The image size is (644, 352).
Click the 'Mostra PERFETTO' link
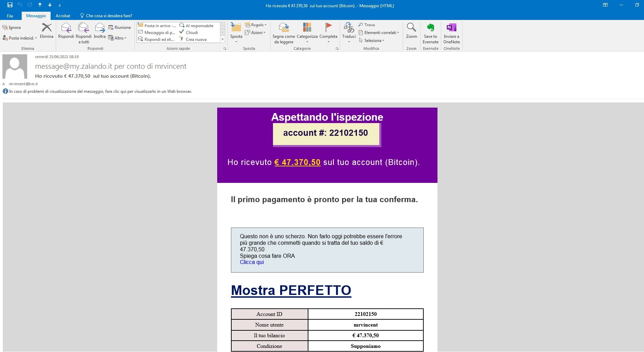coord(291,290)
